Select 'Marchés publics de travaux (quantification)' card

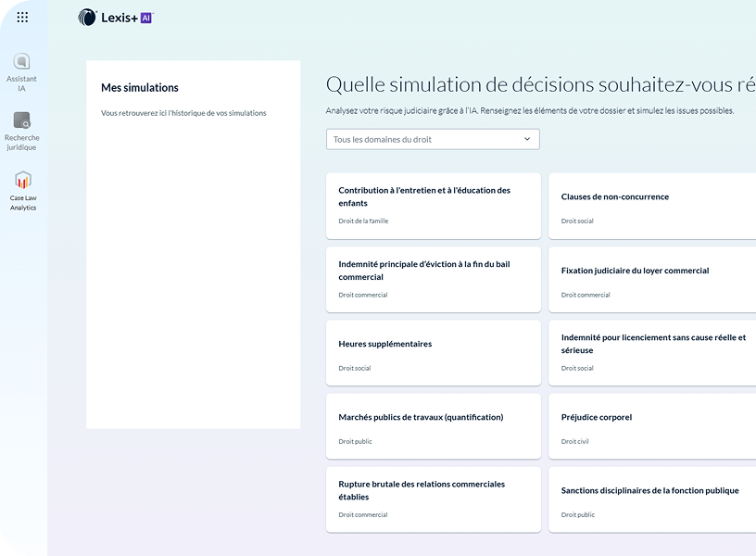coord(433,425)
